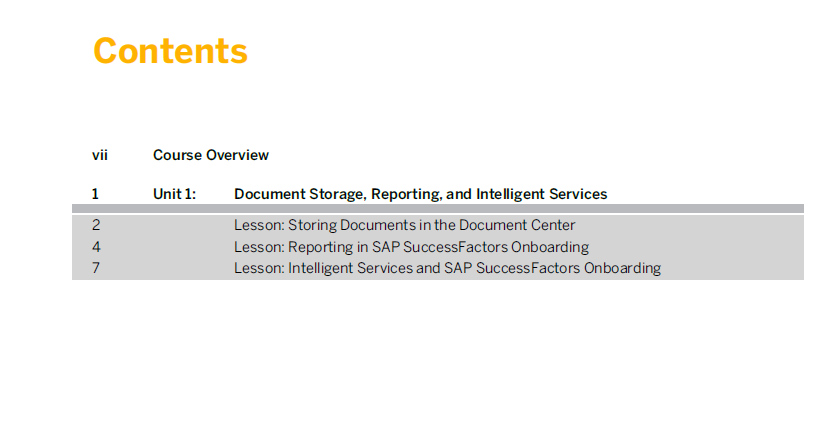The image size is (831, 421).
Task: Go to page number 7 entry
Action: pos(96,268)
